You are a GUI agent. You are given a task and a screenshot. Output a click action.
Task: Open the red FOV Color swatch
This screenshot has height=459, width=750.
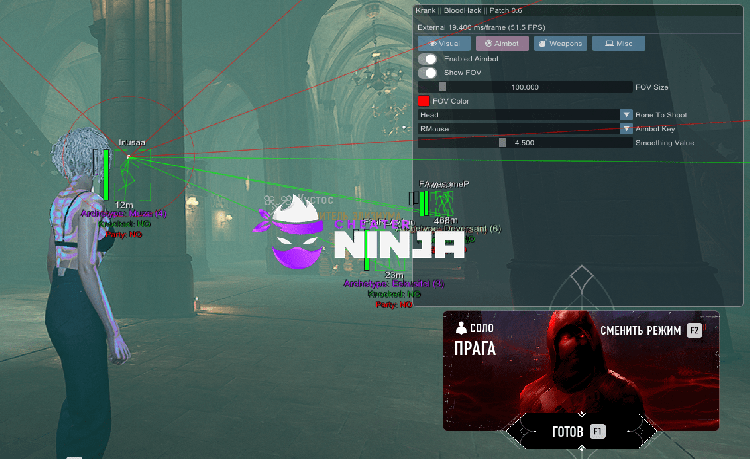click(x=423, y=101)
